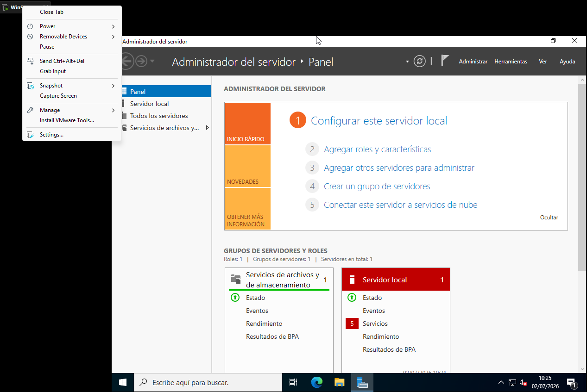The width and height of the screenshot is (587, 392).
Task: Click Eventos under Servidor local
Action: tap(374, 311)
